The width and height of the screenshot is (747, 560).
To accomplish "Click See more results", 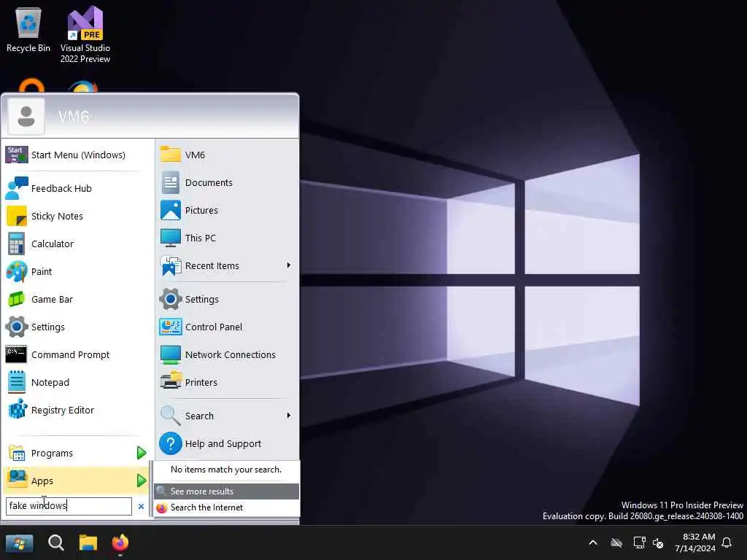I will (226, 491).
